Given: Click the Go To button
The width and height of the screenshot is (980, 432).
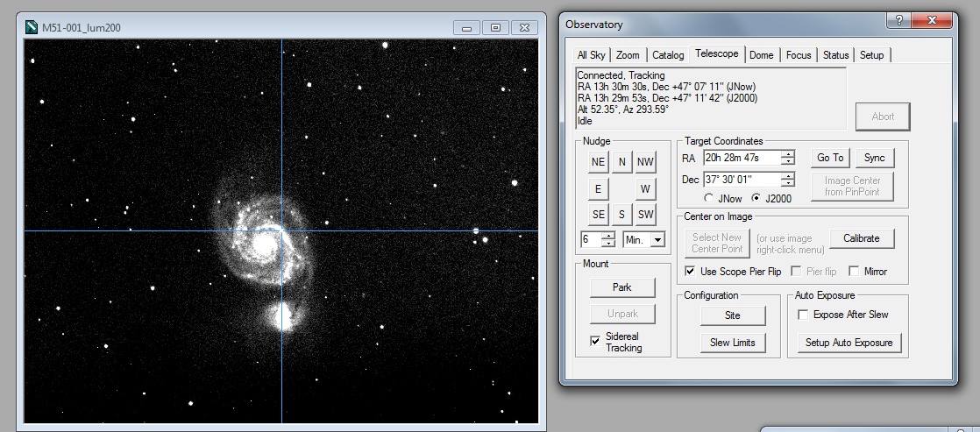Looking at the screenshot, I should [x=829, y=158].
